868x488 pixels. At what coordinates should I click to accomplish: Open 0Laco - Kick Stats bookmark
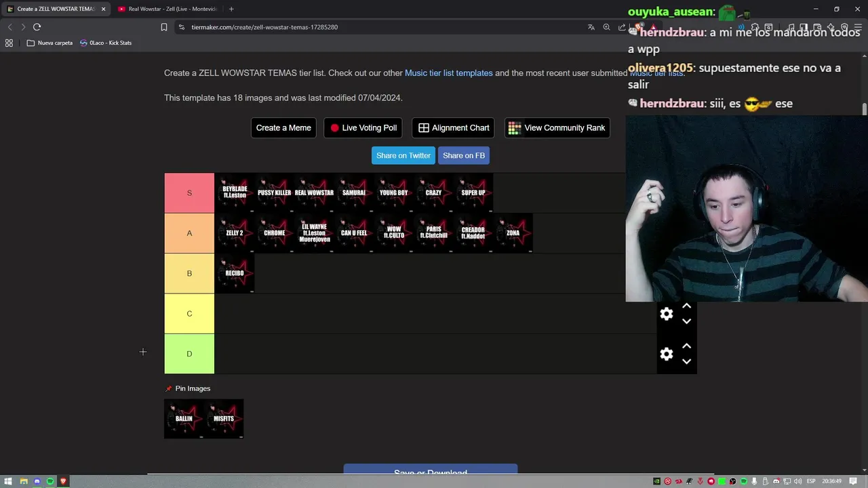click(x=106, y=43)
